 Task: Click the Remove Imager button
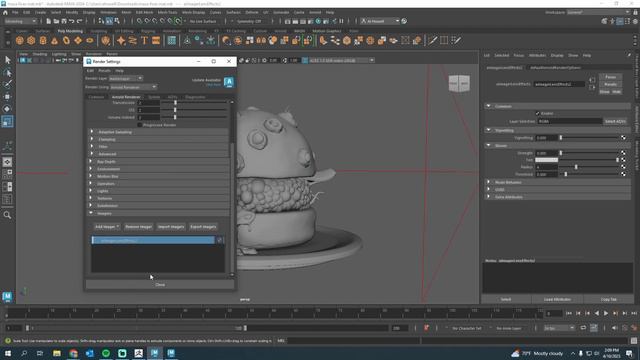pyautogui.click(x=138, y=227)
